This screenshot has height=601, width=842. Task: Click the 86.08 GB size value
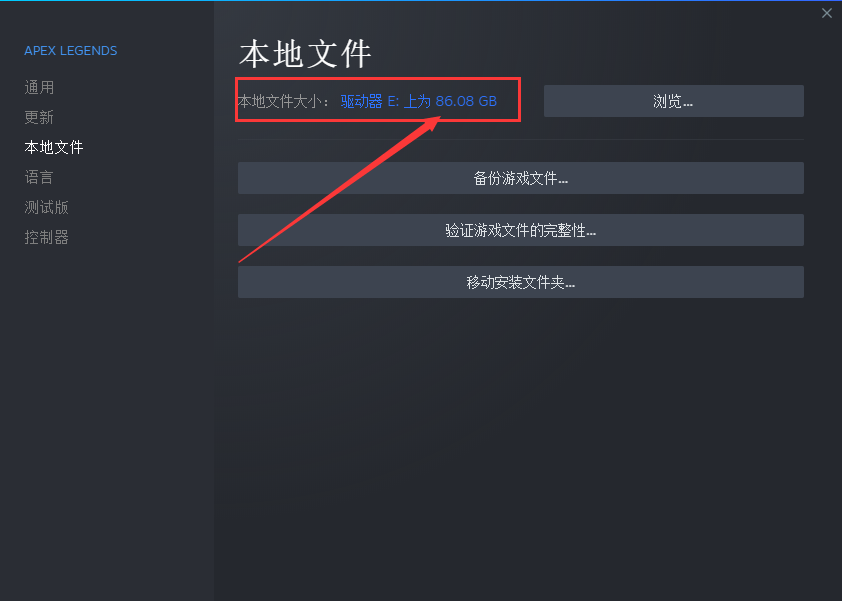[466, 101]
